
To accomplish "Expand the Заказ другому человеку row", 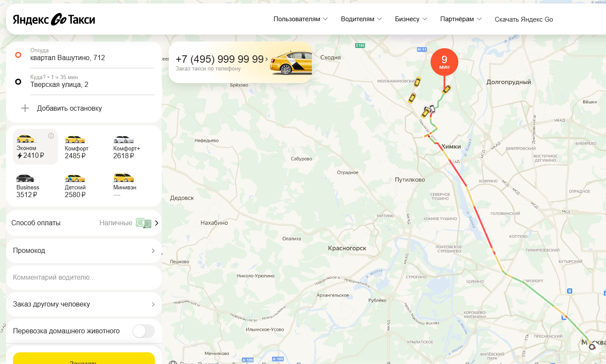I will (84, 304).
